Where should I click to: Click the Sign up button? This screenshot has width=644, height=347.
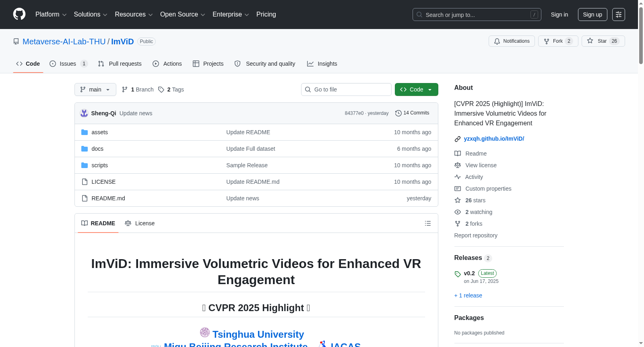point(592,15)
